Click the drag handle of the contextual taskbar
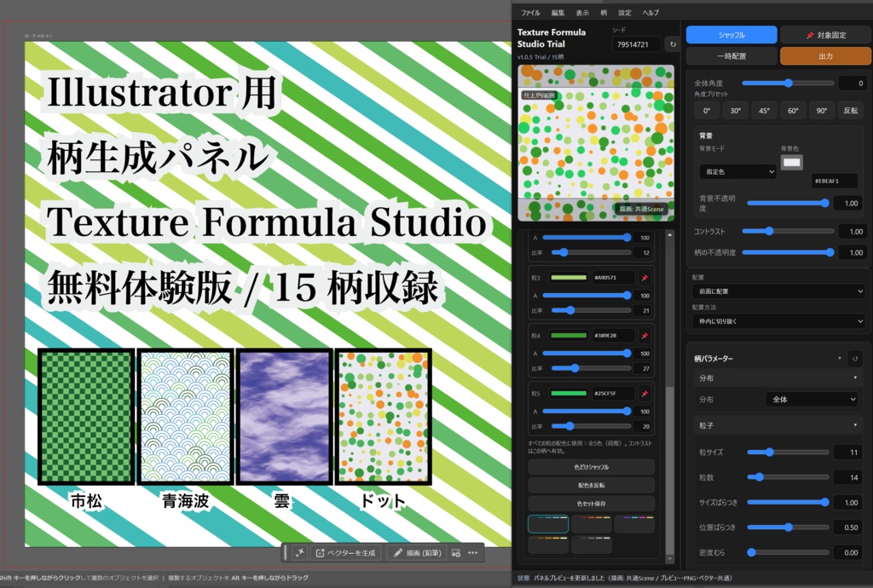This screenshot has height=588, width=873. pyautogui.click(x=286, y=552)
